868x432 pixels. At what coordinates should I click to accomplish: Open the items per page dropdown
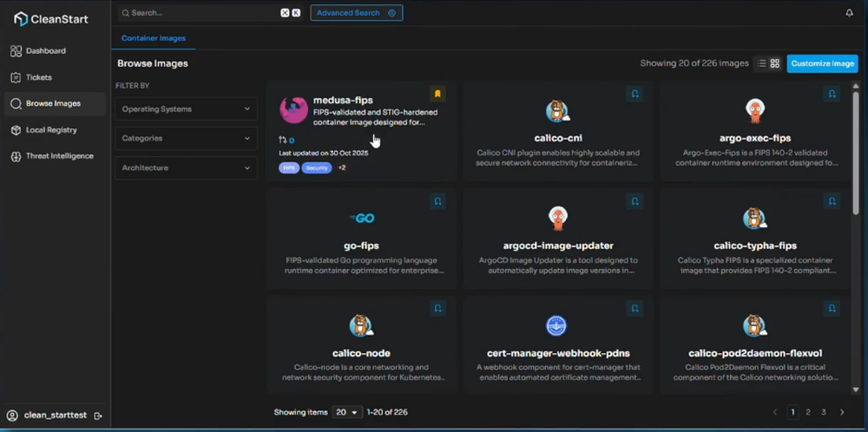347,412
